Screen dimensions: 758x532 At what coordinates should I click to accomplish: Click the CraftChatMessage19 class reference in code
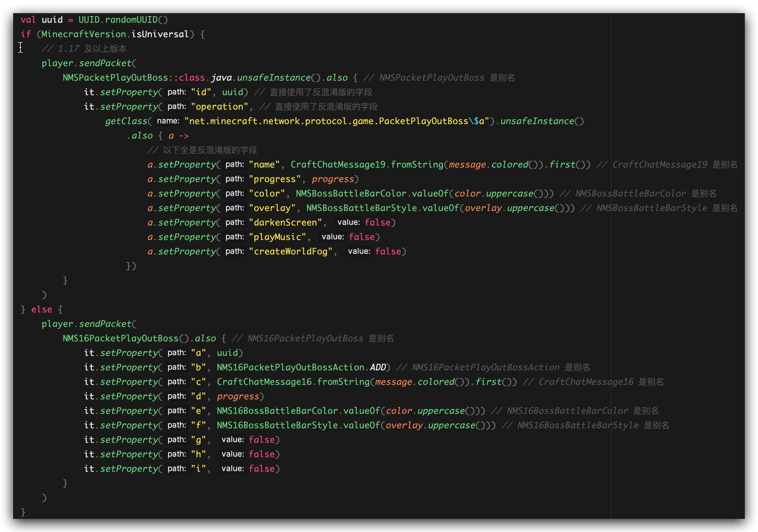point(338,165)
